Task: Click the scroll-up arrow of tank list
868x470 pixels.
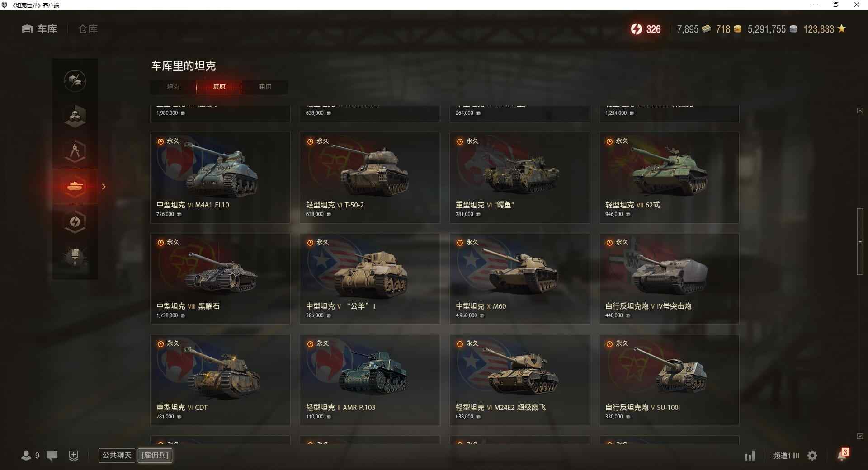Action: click(860, 111)
